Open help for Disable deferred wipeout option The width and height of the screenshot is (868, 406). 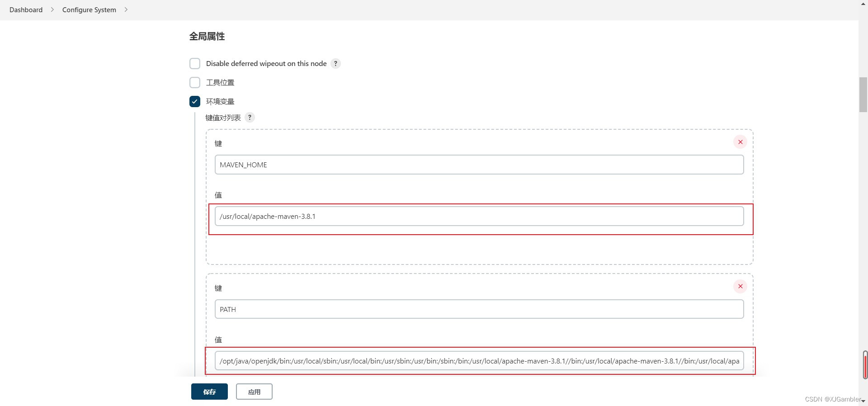click(x=335, y=64)
